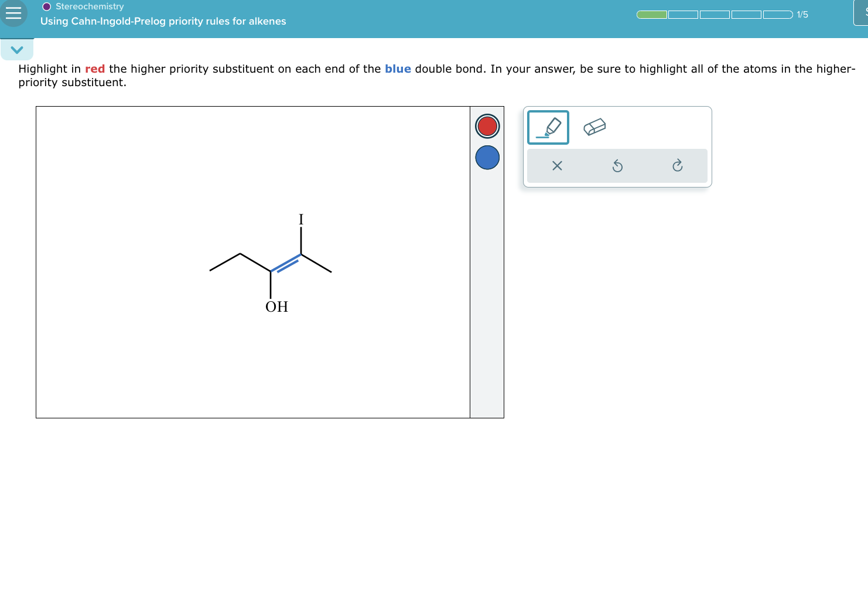Select the red highlight color
868x593 pixels.
click(x=487, y=126)
